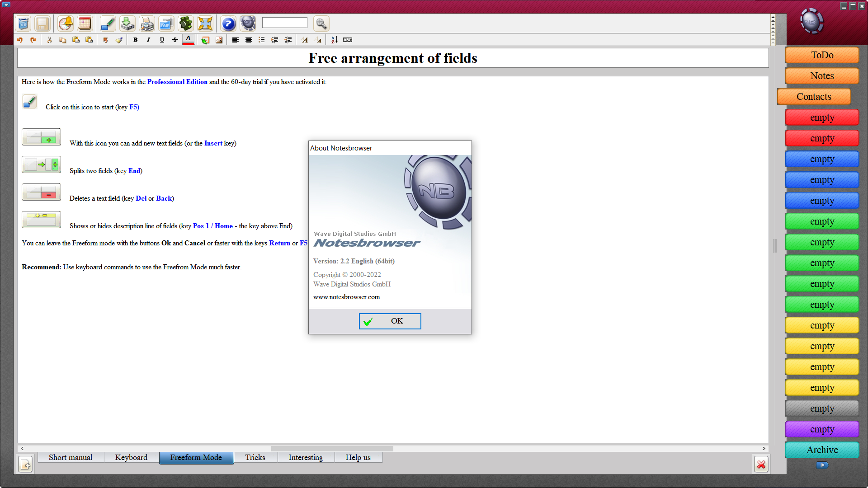Click the red X delete page button
The image size is (868, 488).
click(761, 464)
